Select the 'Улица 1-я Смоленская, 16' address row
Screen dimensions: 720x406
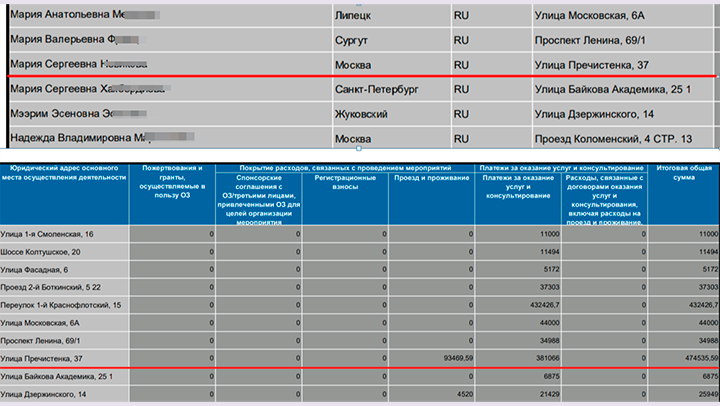[46, 234]
